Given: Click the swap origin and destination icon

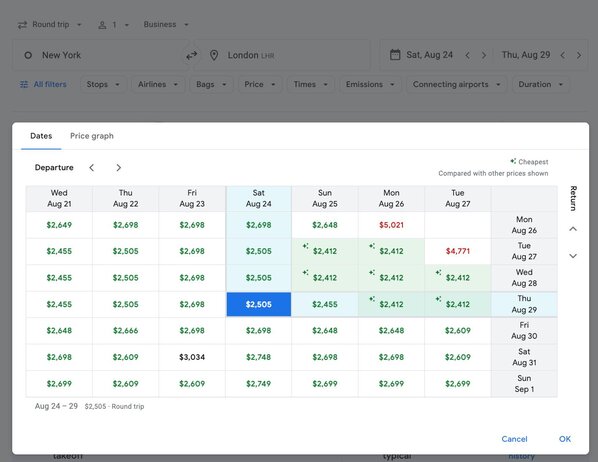Looking at the screenshot, I should pyautogui.click(x=191, y=55).
